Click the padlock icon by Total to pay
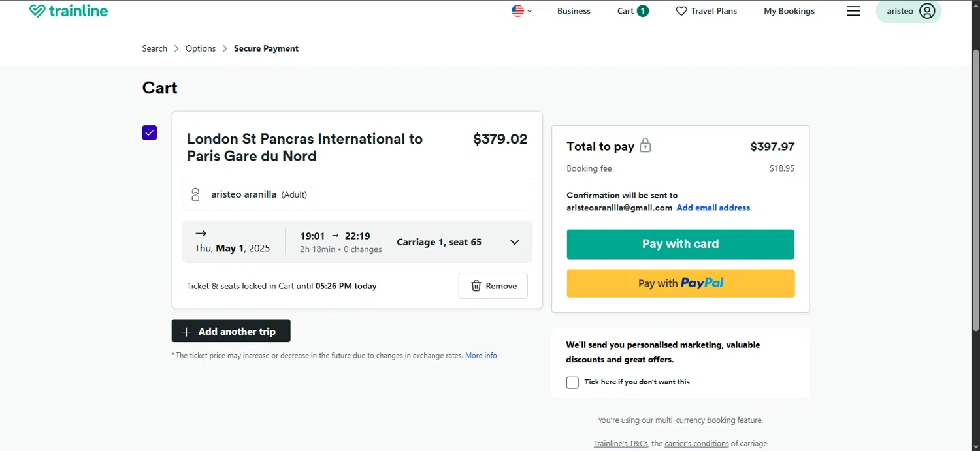980x451 pixels. pos(645,146)
